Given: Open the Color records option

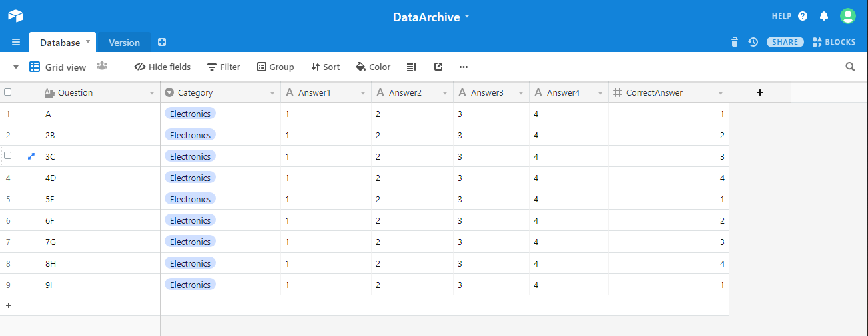Looking at the screenshot, I should tap(373, 67).
